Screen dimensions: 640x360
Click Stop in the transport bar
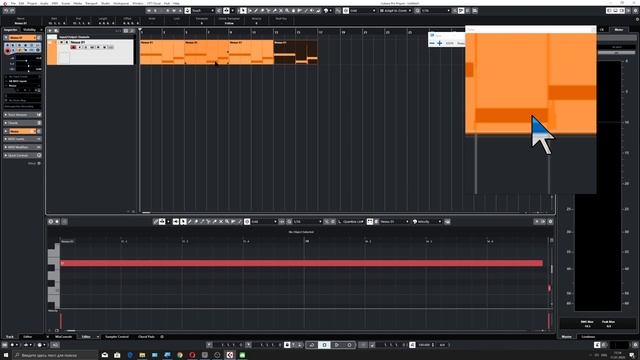tap(324, 345)
